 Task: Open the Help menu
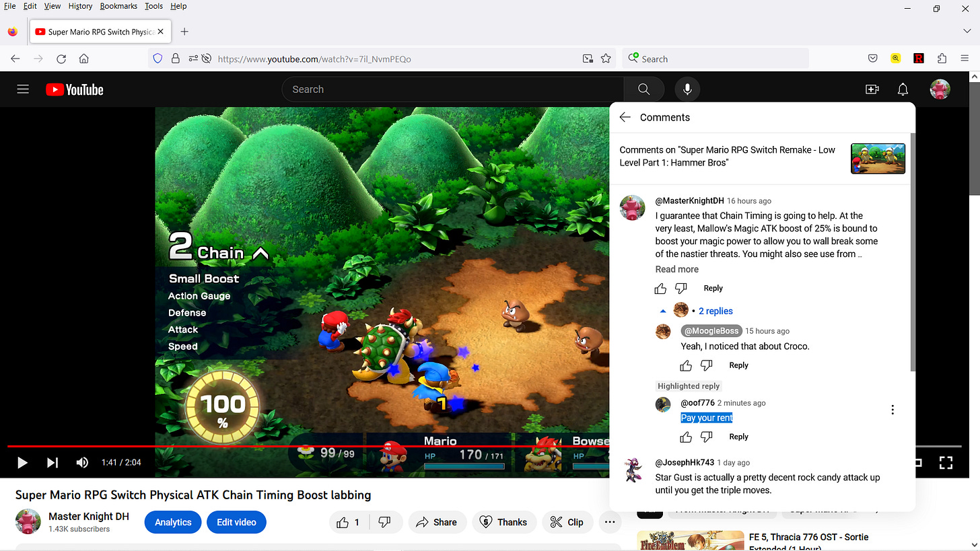(178, 6)
